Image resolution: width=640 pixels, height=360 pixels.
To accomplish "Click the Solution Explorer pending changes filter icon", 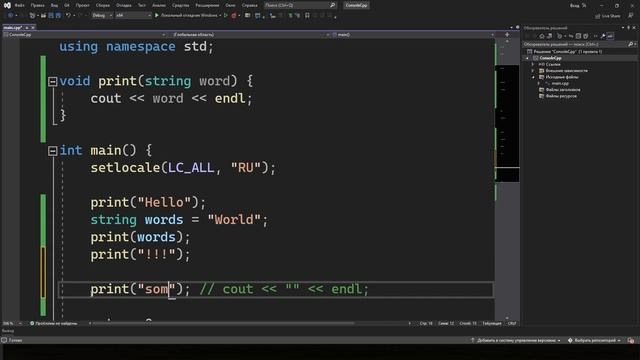I will point(560,36).
